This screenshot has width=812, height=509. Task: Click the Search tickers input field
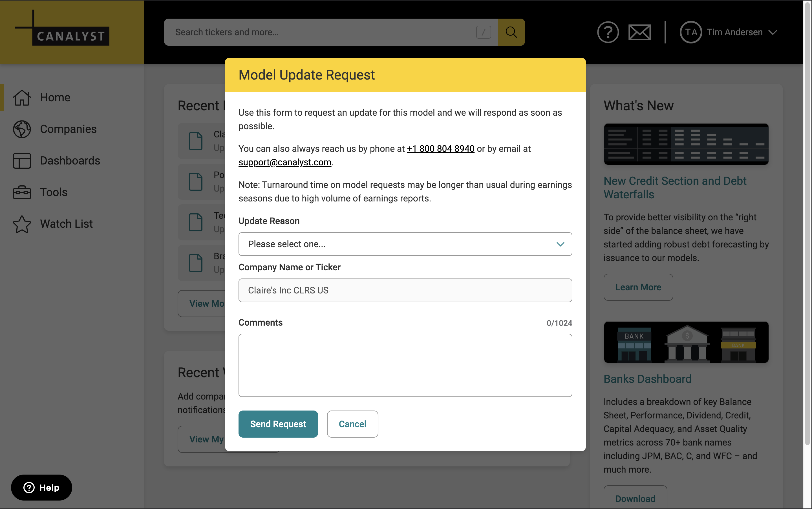[323, 32]
